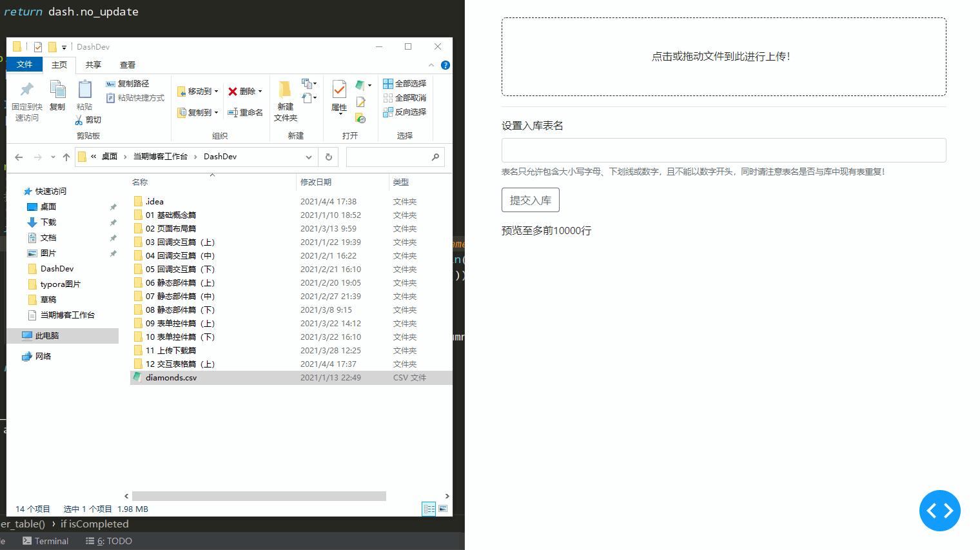Click the Explorer horizontal scrollbar thumb

tap(259, 496)
